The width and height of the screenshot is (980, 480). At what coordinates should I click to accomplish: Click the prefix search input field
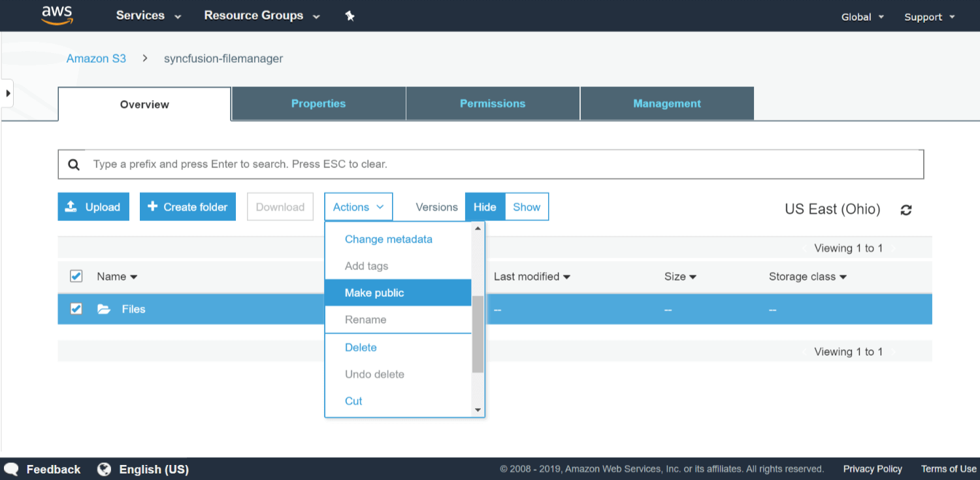point(503,164)
